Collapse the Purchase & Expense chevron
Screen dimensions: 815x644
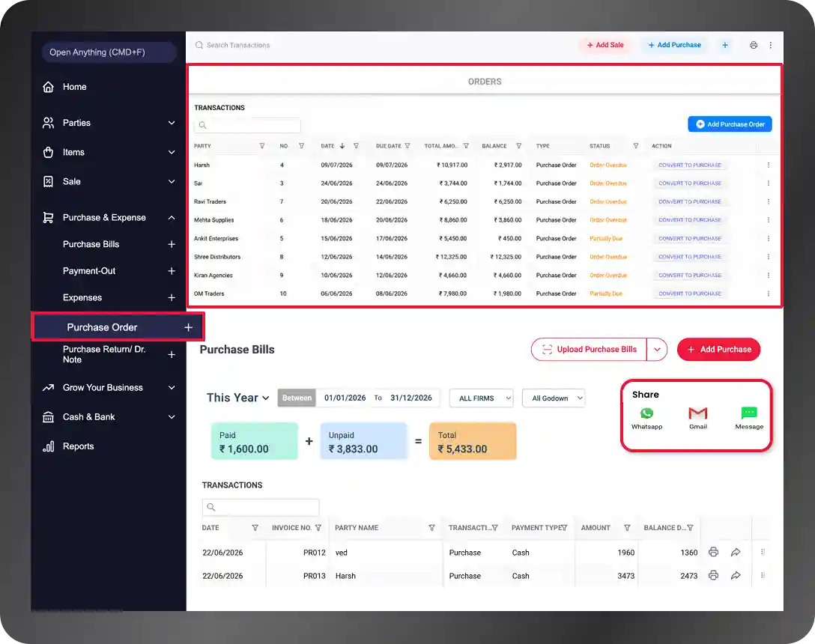pyautogui.click(x=172, y=217)
